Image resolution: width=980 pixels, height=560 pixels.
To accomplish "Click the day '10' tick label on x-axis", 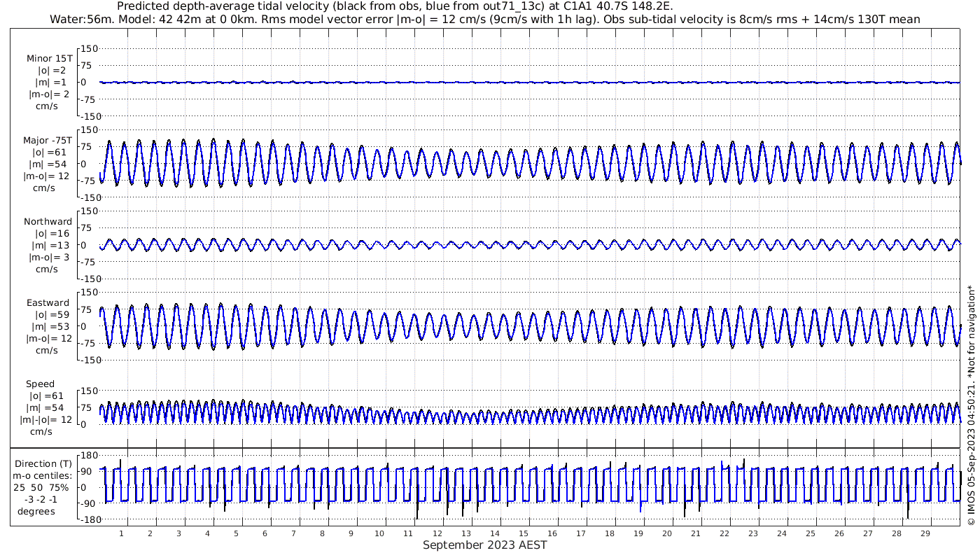I will 379,533.
